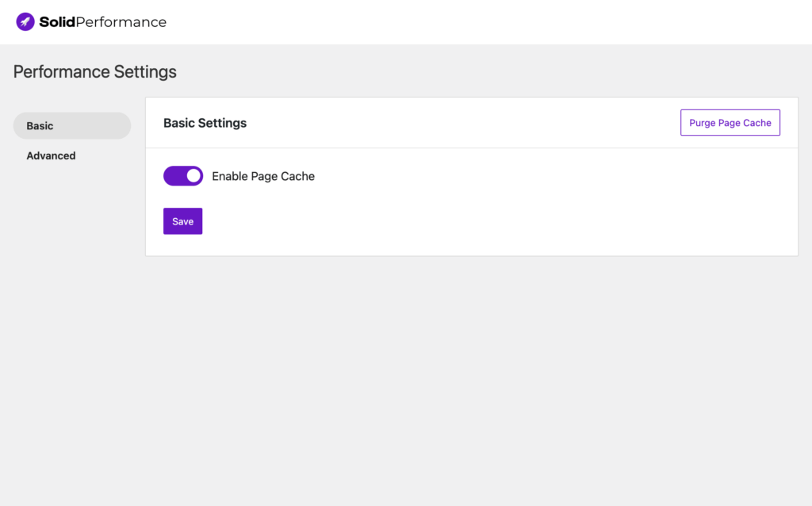Disable the Enable Page Cache switch
812x506 pixels.
coord(183,176)
